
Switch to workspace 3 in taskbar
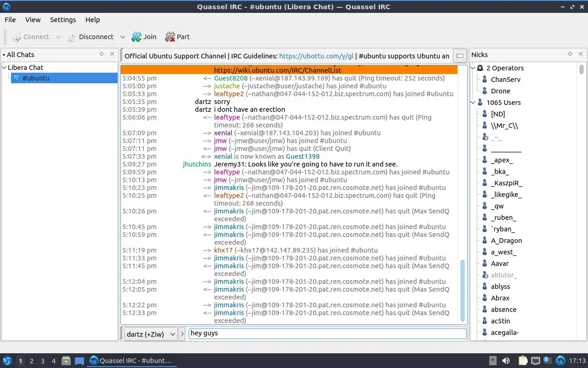[x=42, y=361]
